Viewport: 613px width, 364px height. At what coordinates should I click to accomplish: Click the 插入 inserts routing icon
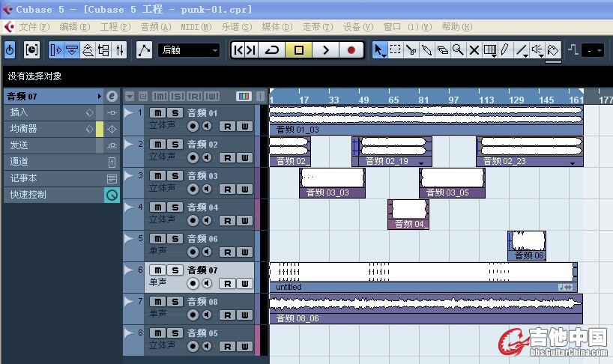pyautogui.click(x=112, y=112)
